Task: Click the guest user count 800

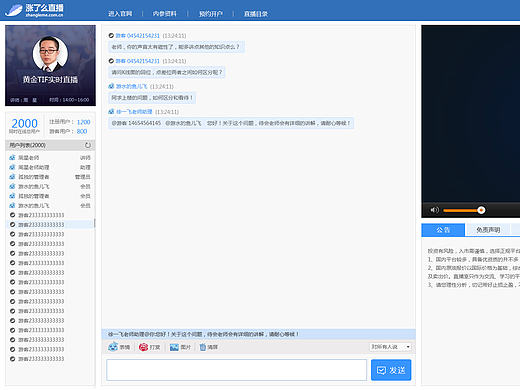Action: [x=82, y=131]
